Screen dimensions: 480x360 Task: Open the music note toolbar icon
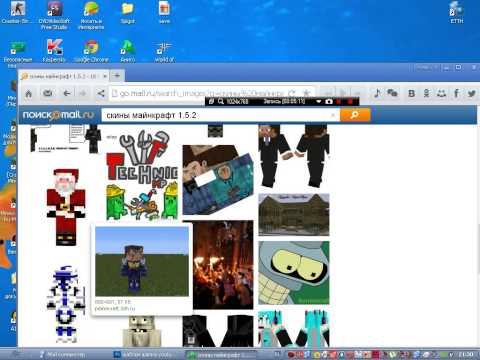point(377,93)
